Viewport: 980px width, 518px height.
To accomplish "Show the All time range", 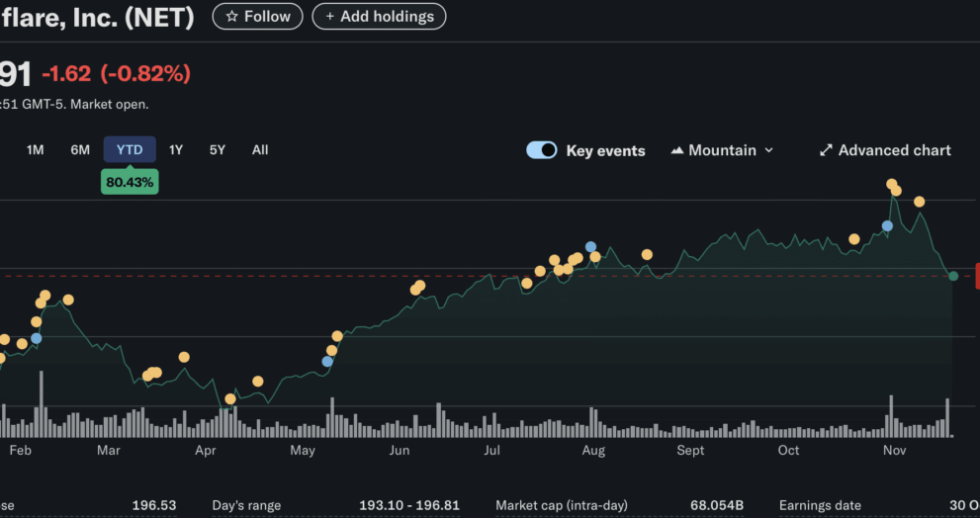I will (x=260, y=150).
